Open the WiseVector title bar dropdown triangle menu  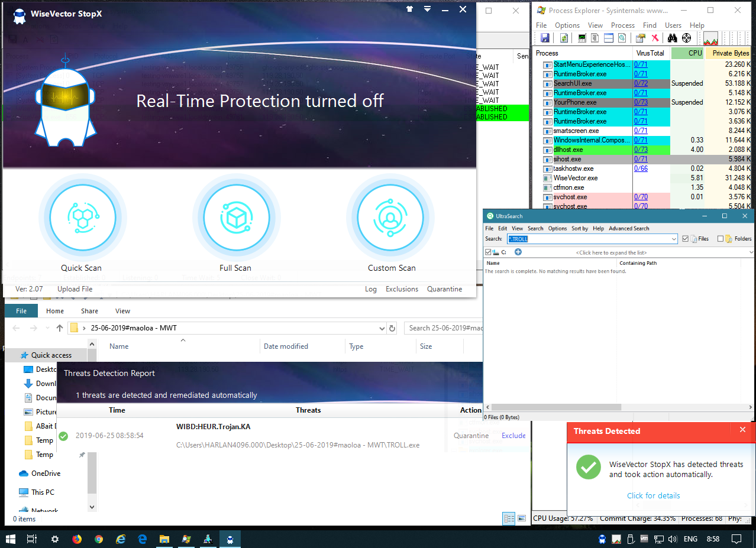coord(427,9)
